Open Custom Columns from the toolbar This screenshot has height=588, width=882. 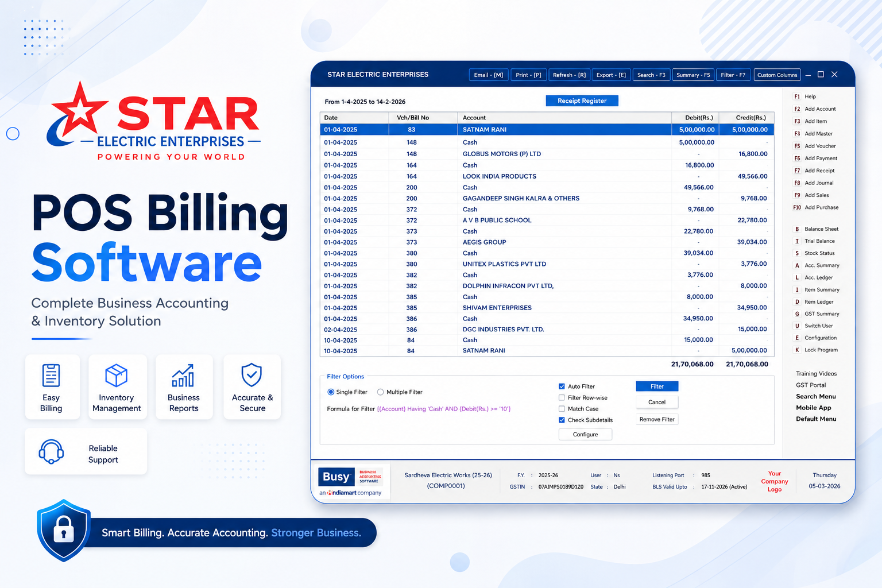(x=777, y=75)
